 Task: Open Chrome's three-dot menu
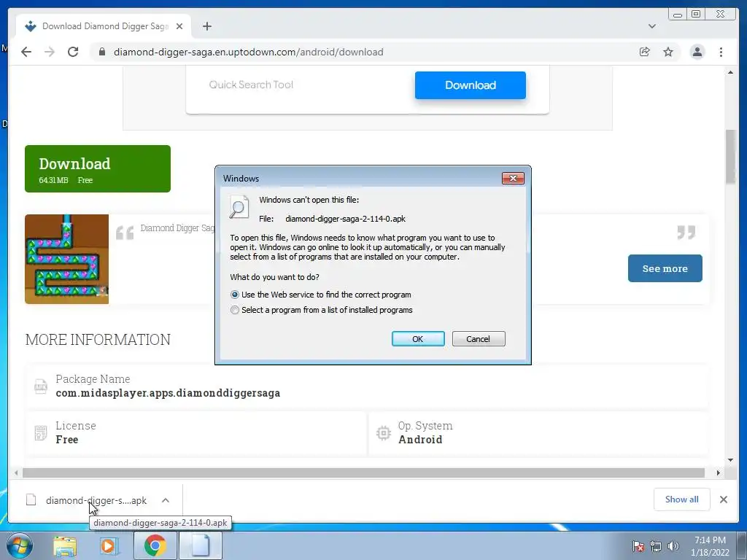[x=721, y=52]
